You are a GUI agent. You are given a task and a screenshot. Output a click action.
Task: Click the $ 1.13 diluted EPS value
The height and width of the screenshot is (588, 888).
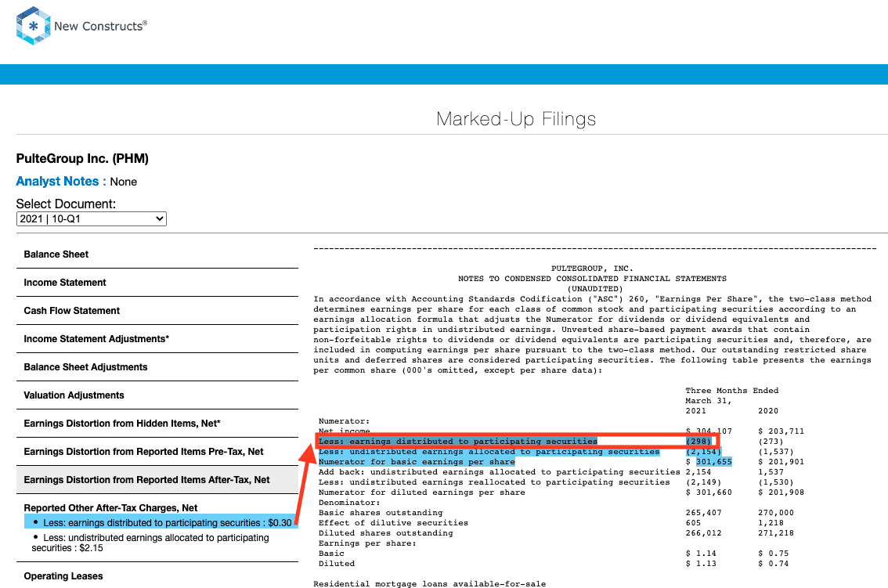[x=701, y=564]
